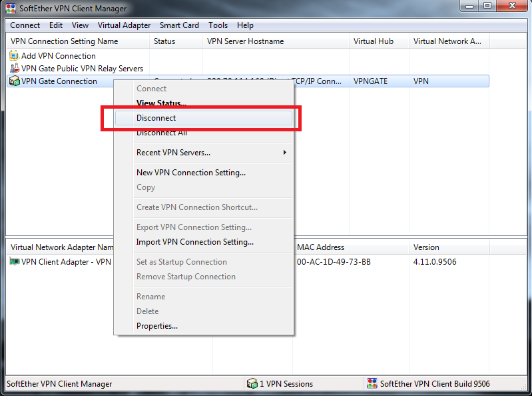Select New VPN Connection Setting...

[204, 173]
